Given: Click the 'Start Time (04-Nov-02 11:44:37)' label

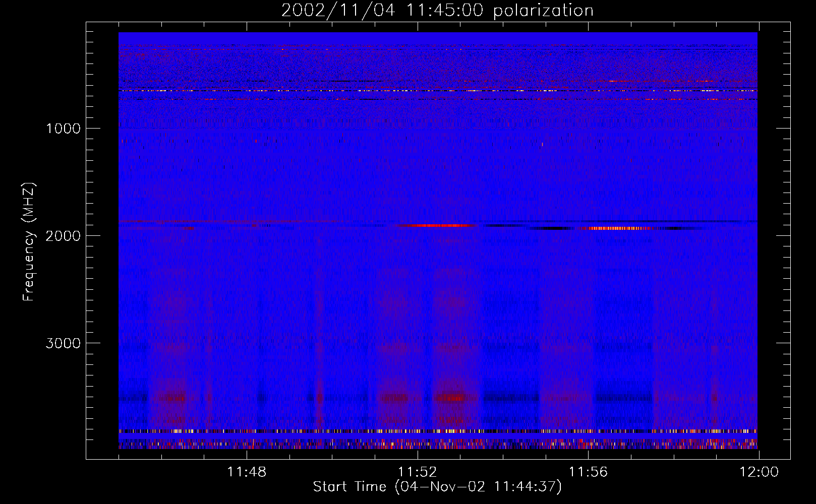Looking at the screenshot, I should pyautogui.click(x=437, y=487).
